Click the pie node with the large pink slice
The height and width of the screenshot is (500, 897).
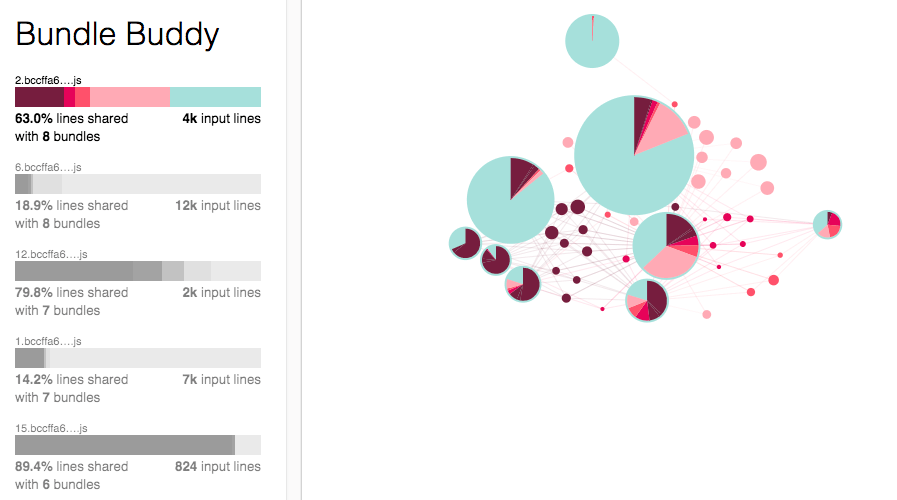pos(666,245)
